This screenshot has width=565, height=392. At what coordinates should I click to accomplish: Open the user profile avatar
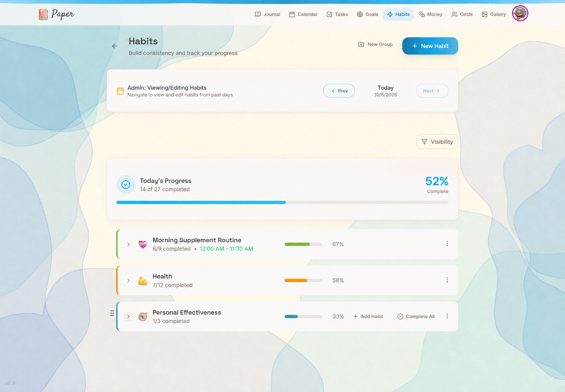point(520,14)
